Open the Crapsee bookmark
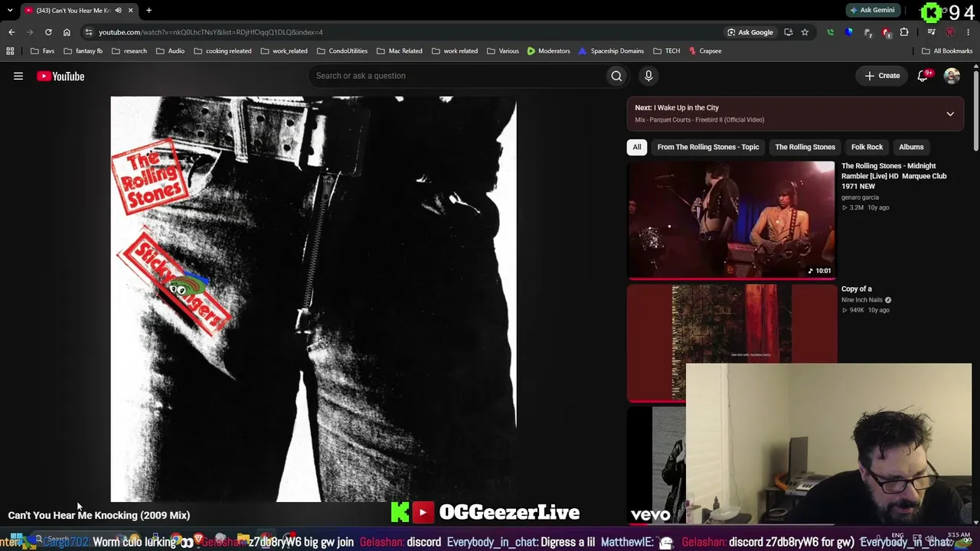 point(704,51)
